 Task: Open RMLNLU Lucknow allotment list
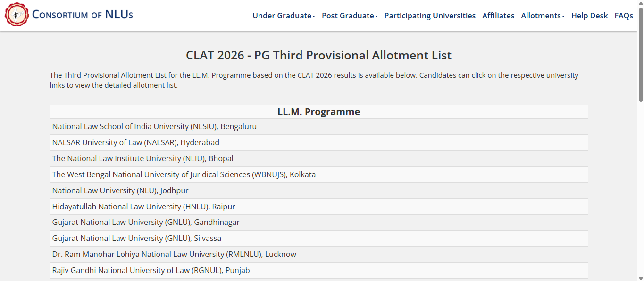[x=174, y=254]
